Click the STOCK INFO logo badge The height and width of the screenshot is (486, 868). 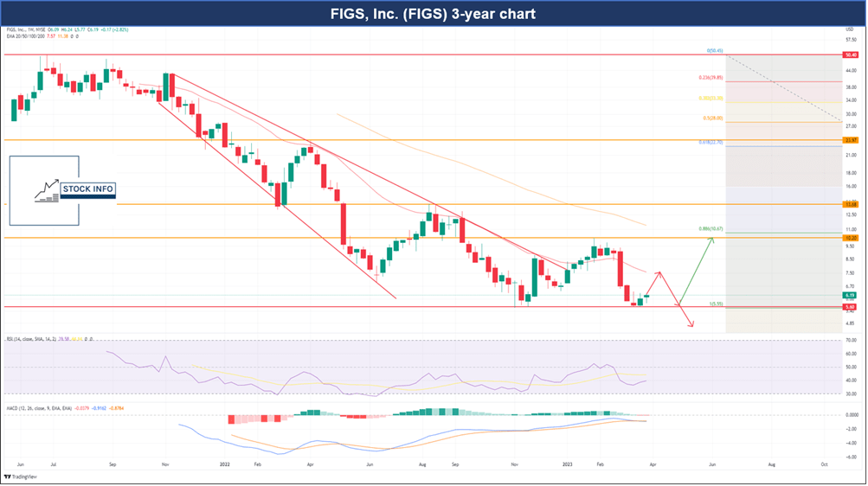click(87, 189)
